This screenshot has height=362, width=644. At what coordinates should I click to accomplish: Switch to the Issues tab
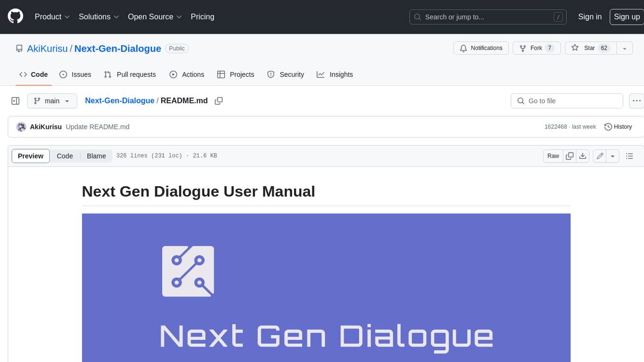pyautogui.click(x=75, y=74)
